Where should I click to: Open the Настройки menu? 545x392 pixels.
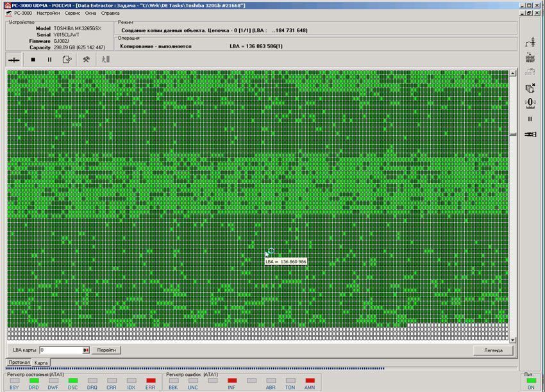(x=48, y=13)
